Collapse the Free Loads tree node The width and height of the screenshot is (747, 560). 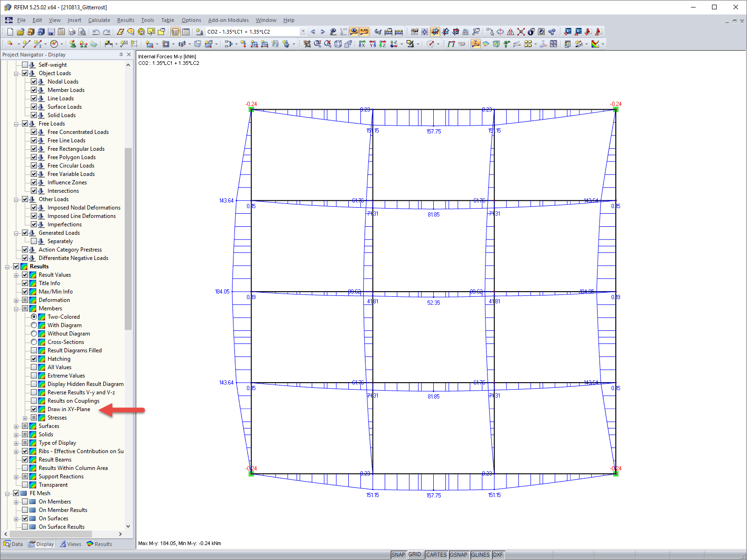pos(16,124)
